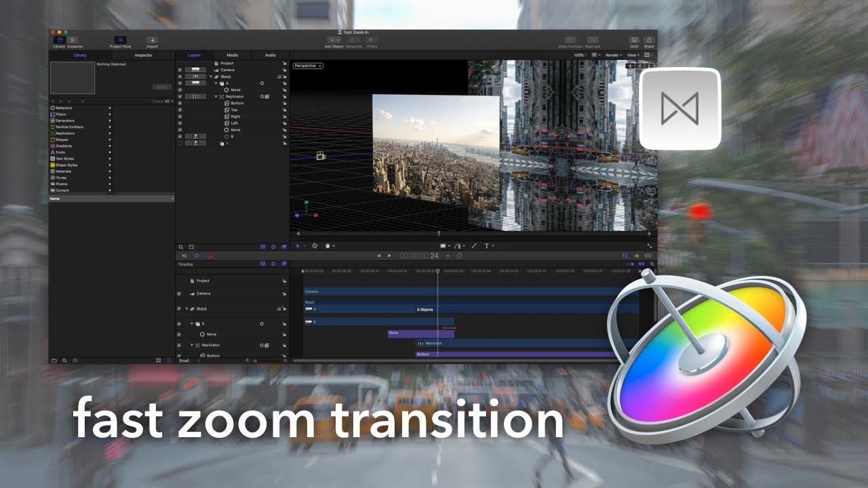The width and height of the screenshot is (868, 488).
Task: Select the Paint Stroke tool
Action: tap(474, 246)
